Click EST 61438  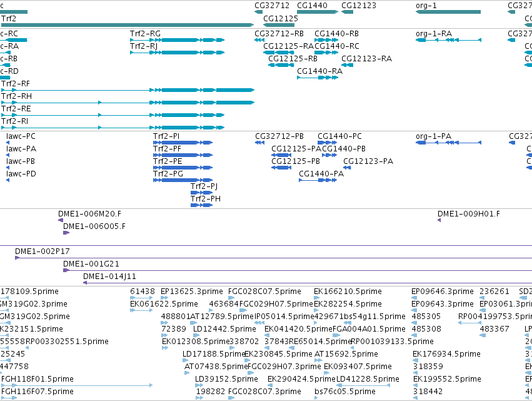pos(141,298)
